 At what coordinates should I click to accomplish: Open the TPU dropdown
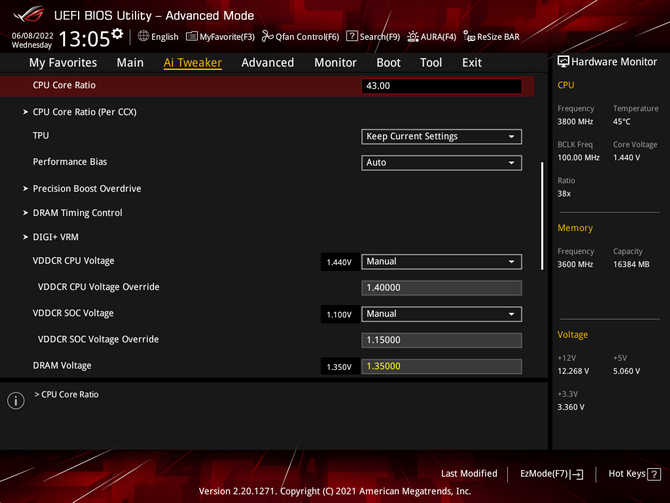pos(441,137)
